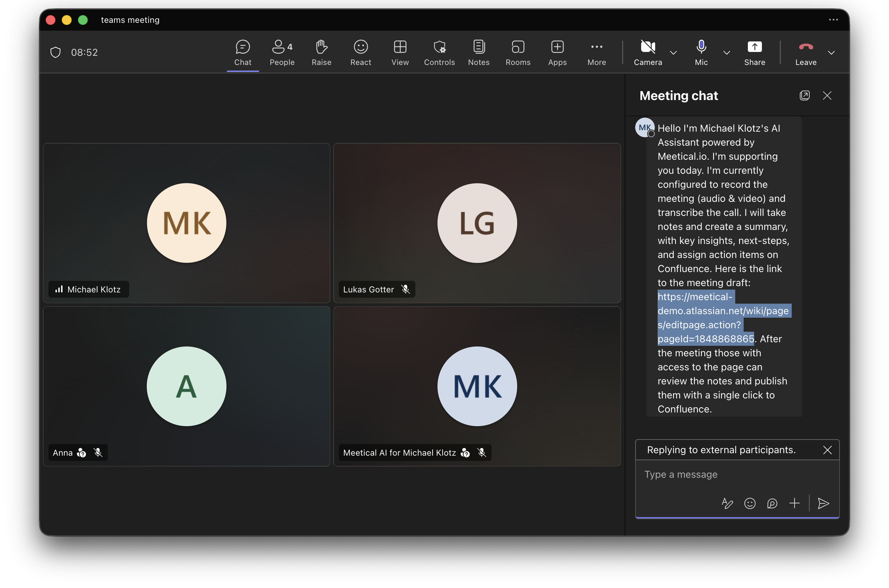This screenshot has height=588, width=889.
Task: Raise your hand in the meeting
Action: [321, 53]
